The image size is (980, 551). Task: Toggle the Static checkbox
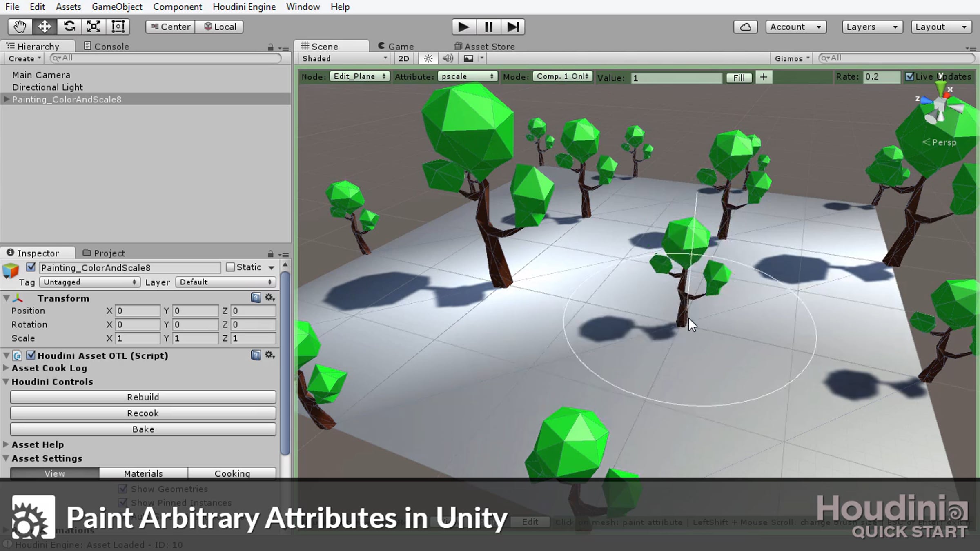(x=230, y=267)
